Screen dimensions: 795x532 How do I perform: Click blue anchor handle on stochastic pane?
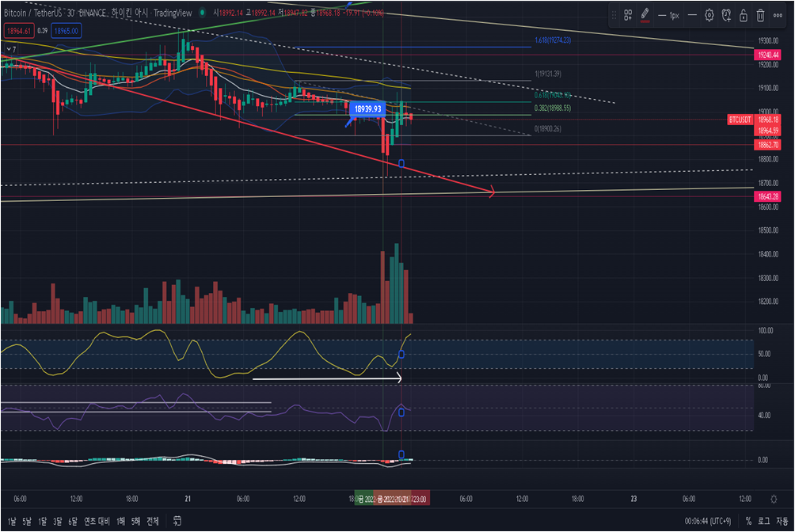click(401, 354)
